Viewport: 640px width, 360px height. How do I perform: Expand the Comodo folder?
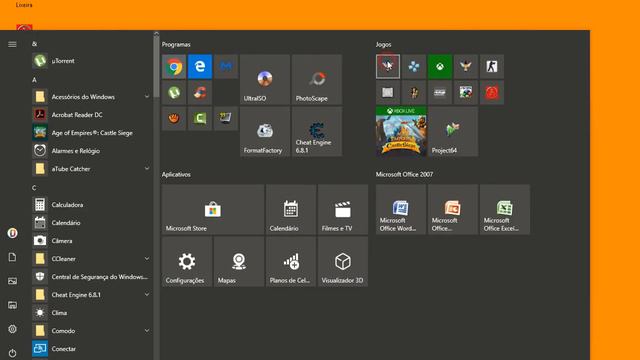click(91, 331)
